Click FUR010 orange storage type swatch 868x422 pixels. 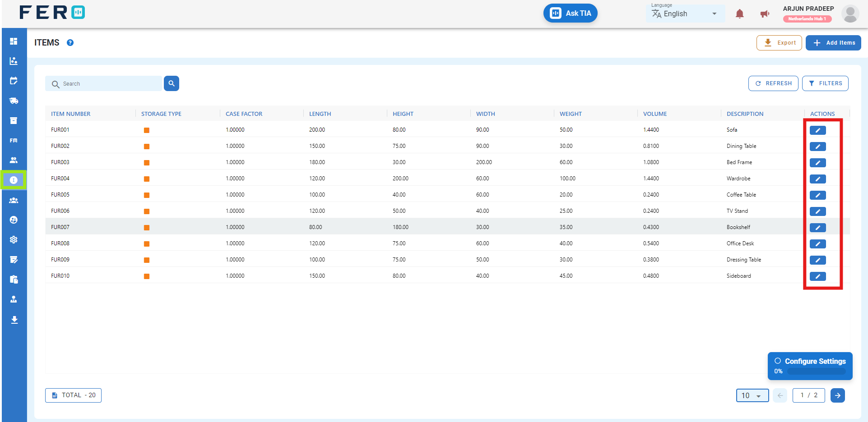click(x=147, y=276)
